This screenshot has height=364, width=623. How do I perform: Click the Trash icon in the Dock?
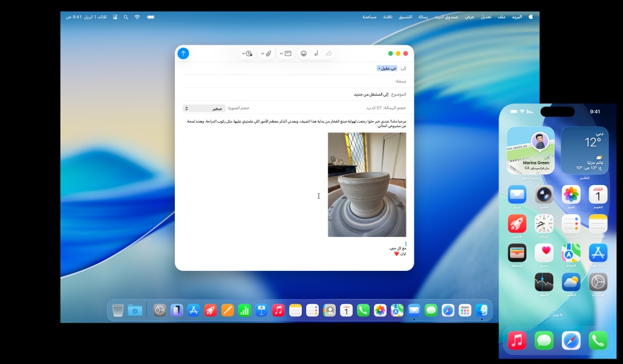click(118, 310)
